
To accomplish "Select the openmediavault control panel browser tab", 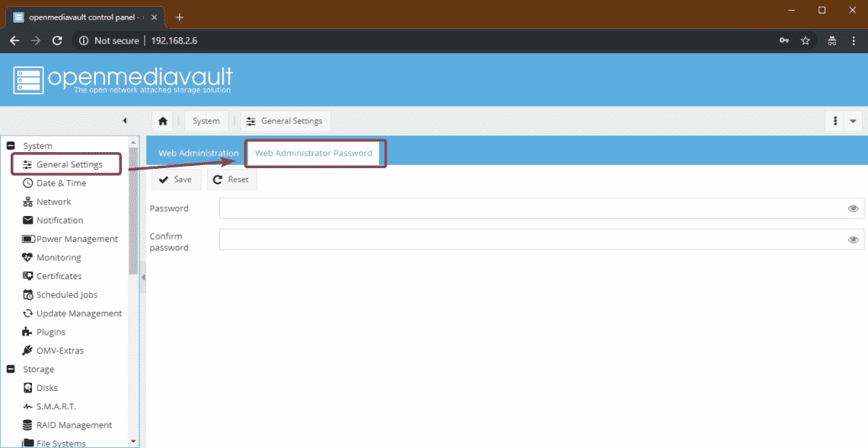I will tap(85, 17).
